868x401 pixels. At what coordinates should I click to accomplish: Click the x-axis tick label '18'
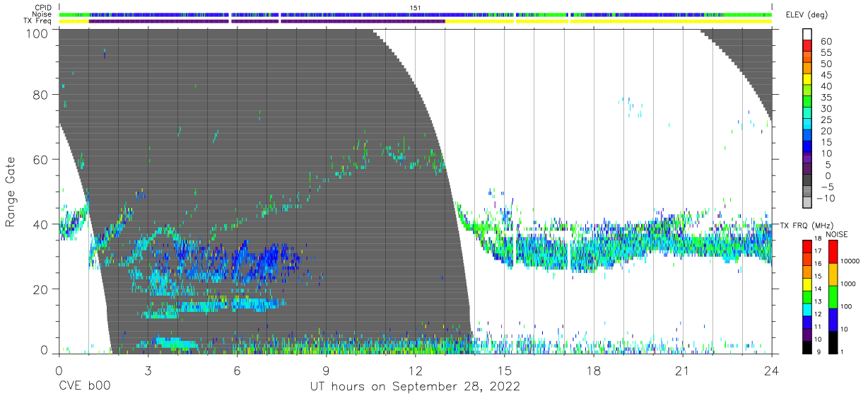tap(594, 370)
